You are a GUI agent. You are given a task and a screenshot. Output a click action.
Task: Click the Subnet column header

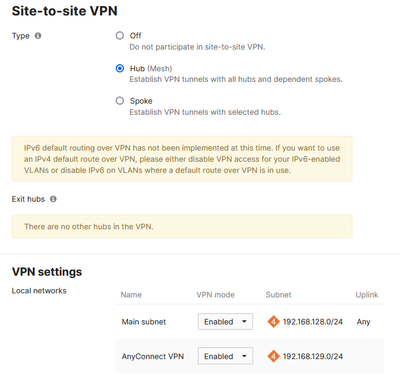coord(278,295)
